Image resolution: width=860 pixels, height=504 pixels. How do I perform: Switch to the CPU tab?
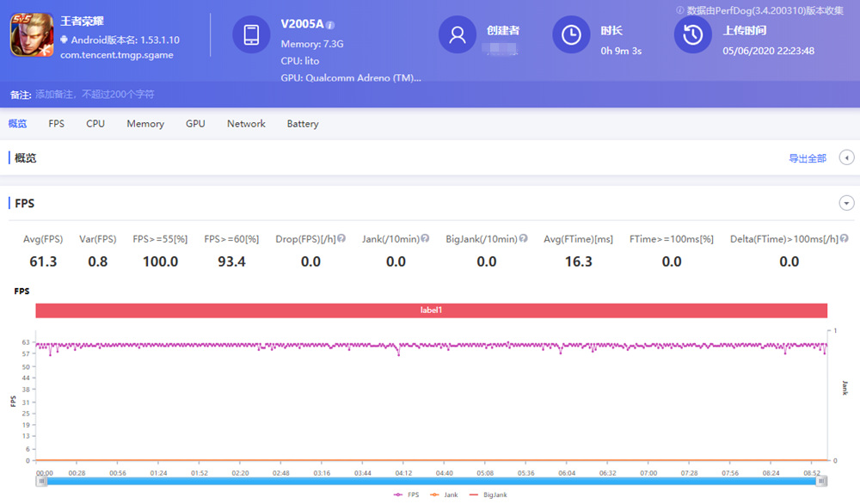coord(95,124)
